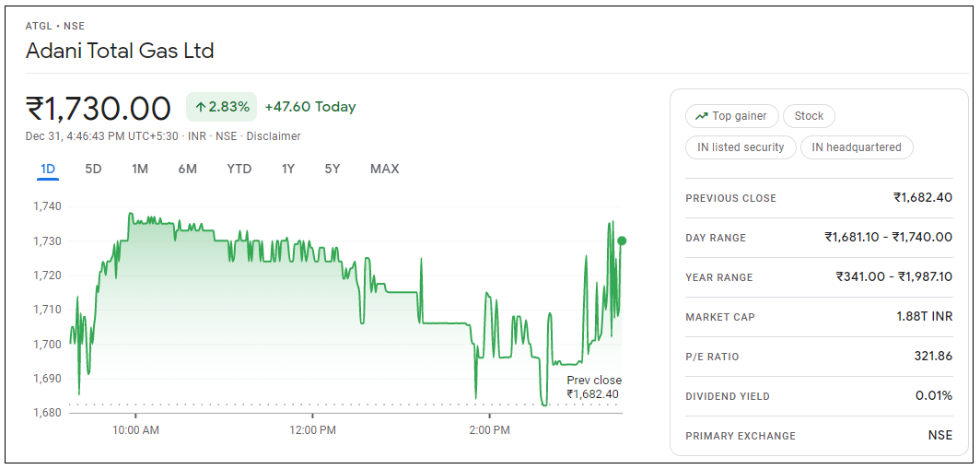Click the day range value ₹1,681.10 - ₹1,740.00
The width and height of the screenshot is (980, 469).
pyautogui.click(x=888, y=237)
